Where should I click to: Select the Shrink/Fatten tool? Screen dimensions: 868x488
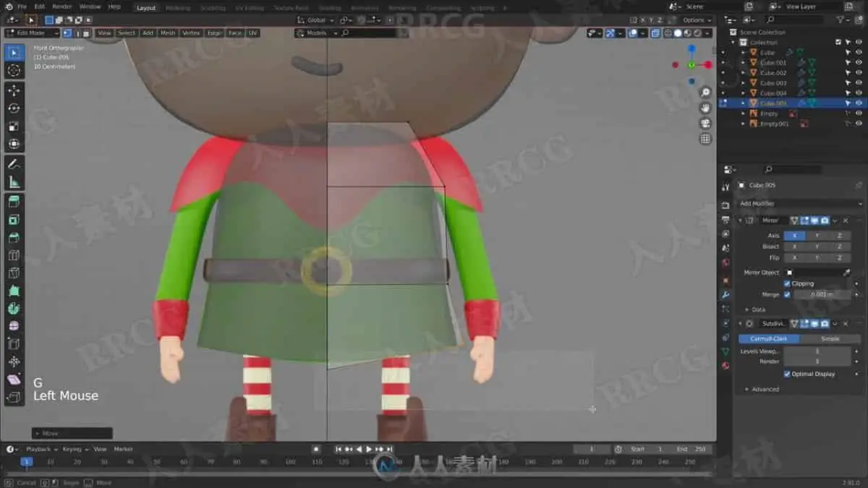pos(14,361)
